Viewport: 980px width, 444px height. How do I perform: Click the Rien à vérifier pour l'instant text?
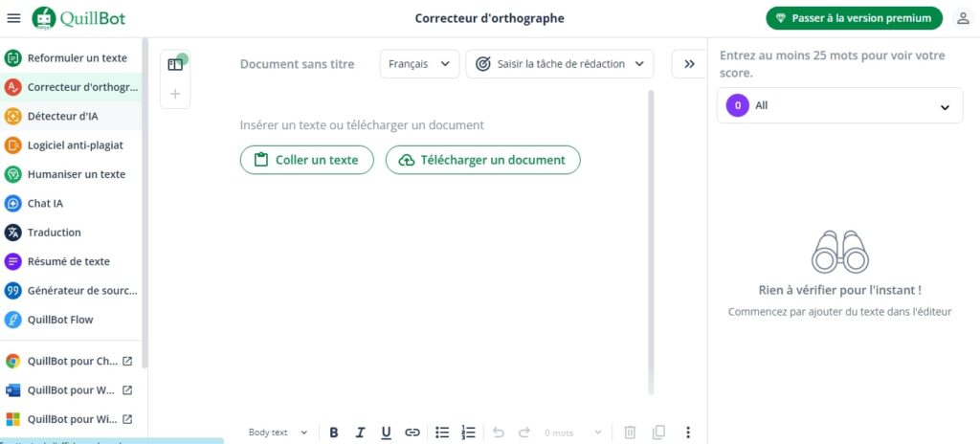coord(840,290)
